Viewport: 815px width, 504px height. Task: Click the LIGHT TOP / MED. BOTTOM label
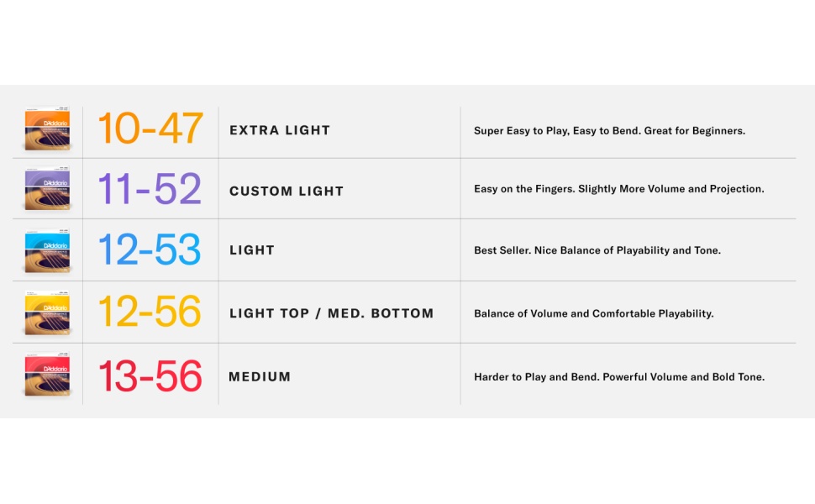point(331,313)
